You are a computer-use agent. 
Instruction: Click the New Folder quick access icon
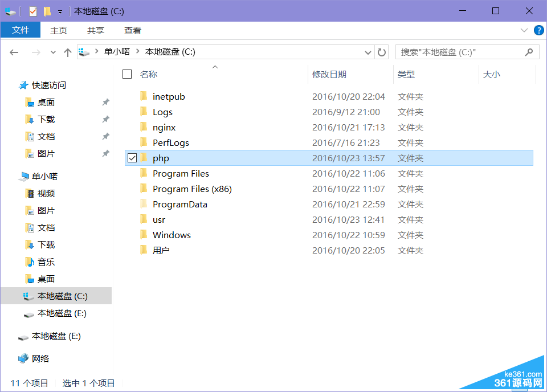point(47,11)
